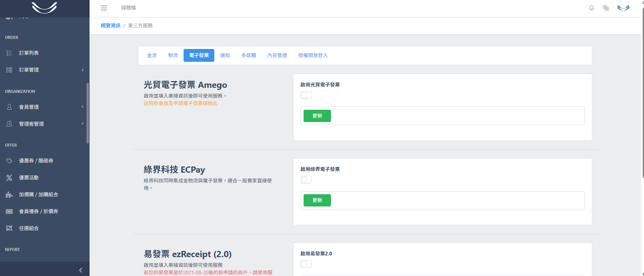The width and height of the screenshot is (644, 276).
Task: Click the 註冊新會員及申請電子發票請按此 link
Action: tap(181, 103)
